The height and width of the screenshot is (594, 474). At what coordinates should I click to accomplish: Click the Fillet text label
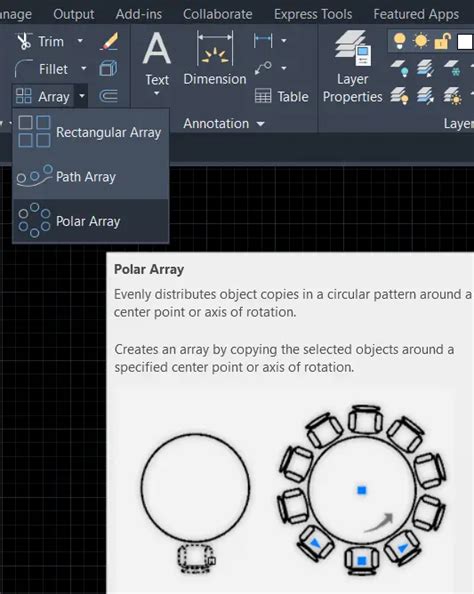pyautogui.click(x=53, y=69)
